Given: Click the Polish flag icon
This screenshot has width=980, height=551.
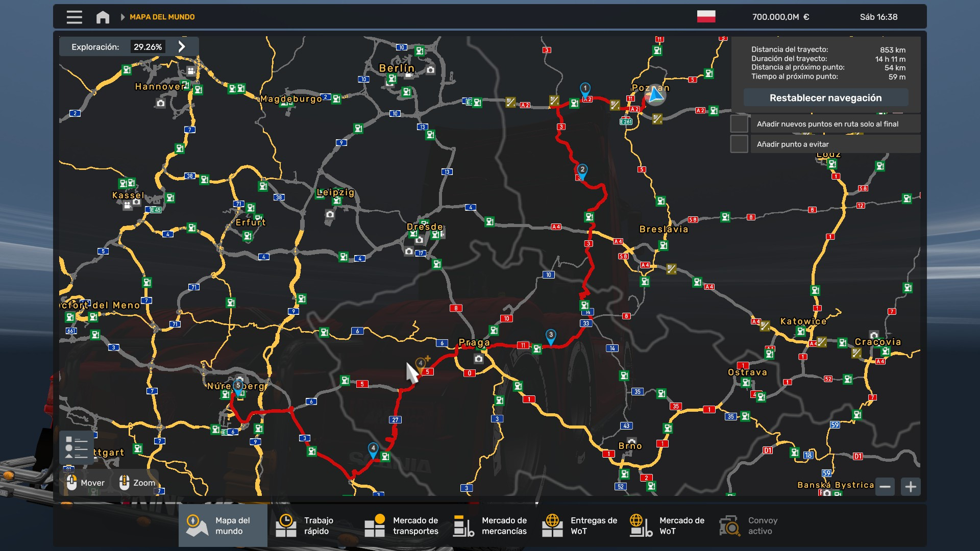Looking at the screenshot, I should click(x=706, y=16).
